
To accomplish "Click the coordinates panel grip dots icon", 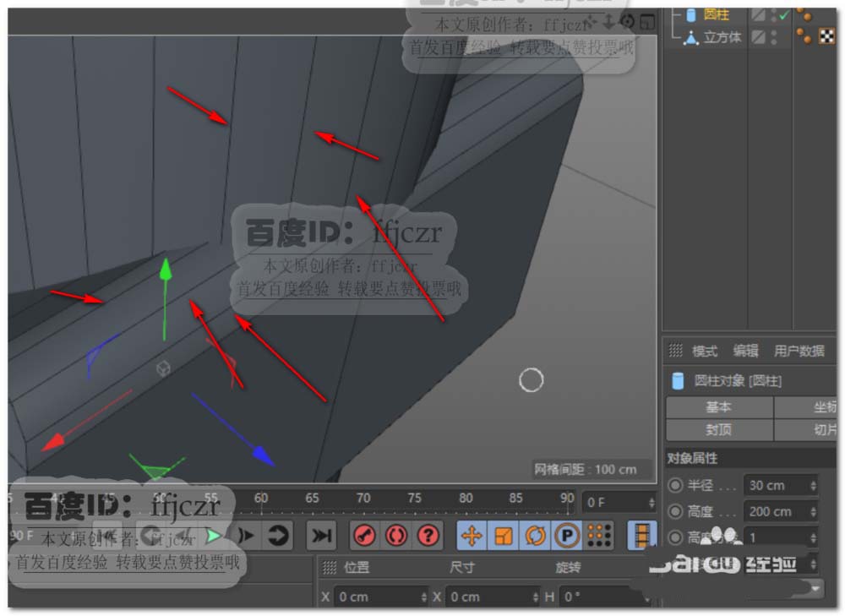I will pyautogui.click(x=329, y=568).
